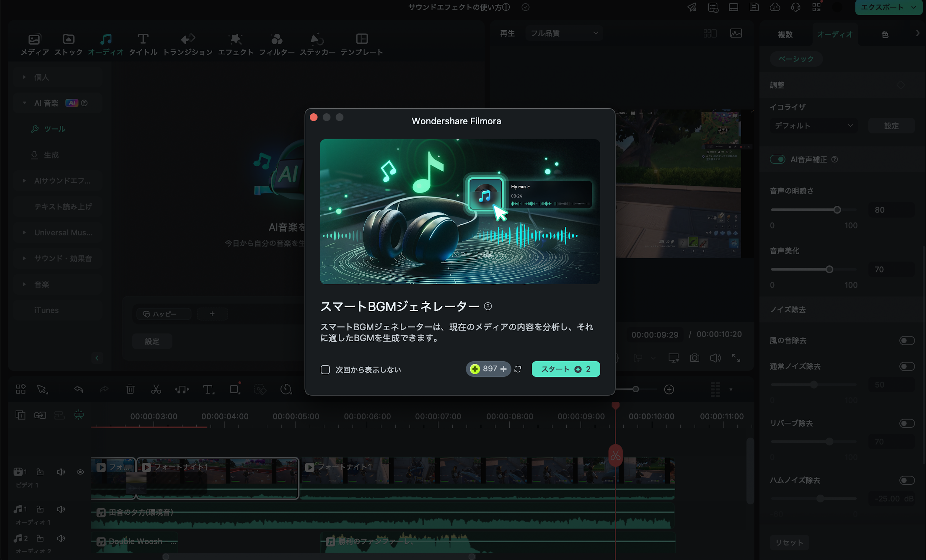Open the イコライザ デフォルト dropdown

pyautogui.click(x=813, y=125)
